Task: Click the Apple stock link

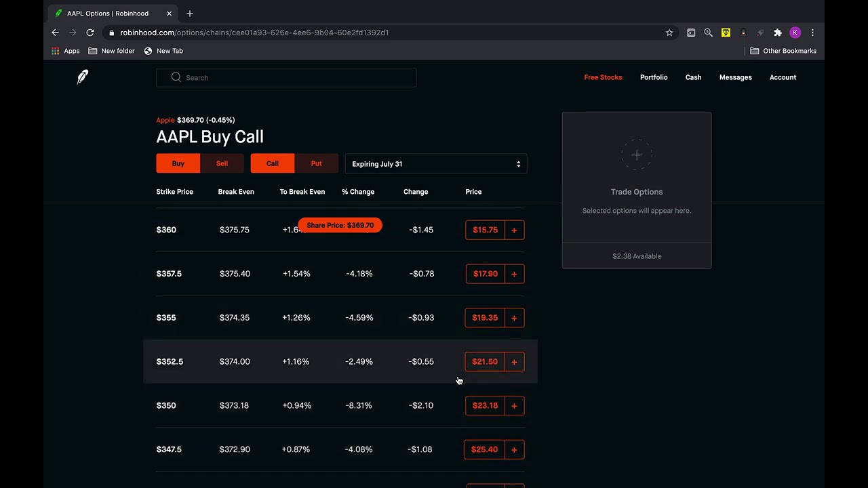Action: (x=165, y=120)
